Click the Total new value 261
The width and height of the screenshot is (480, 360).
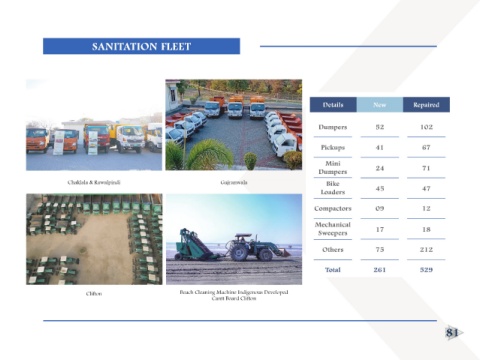[380, 270]
